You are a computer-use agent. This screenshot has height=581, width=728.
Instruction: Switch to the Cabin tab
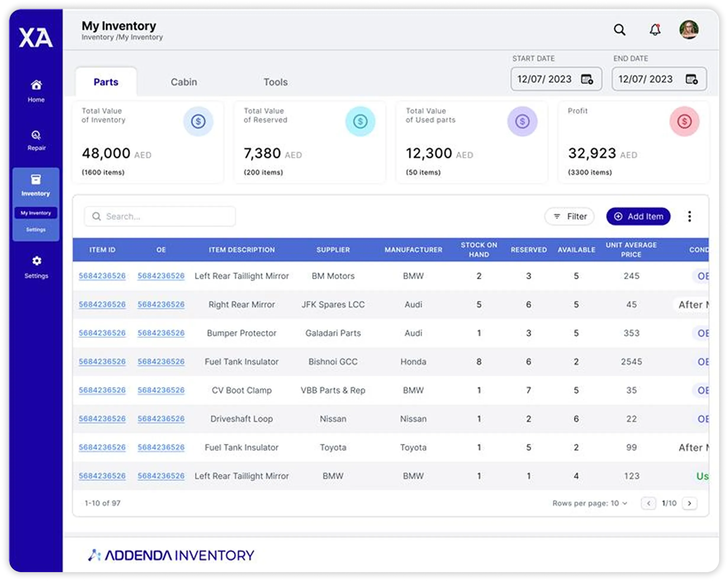tap(184, 82)
